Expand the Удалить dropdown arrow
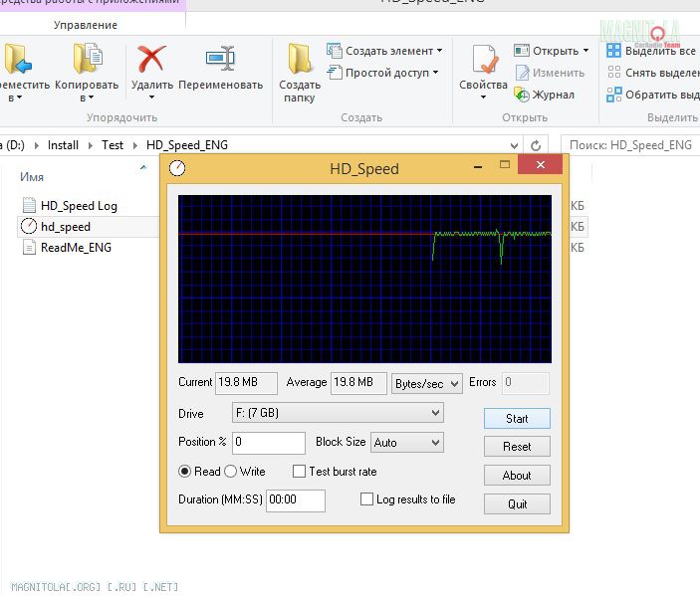Image resolution: width=700 pixels, height=596 pixels. pos(151,98)
